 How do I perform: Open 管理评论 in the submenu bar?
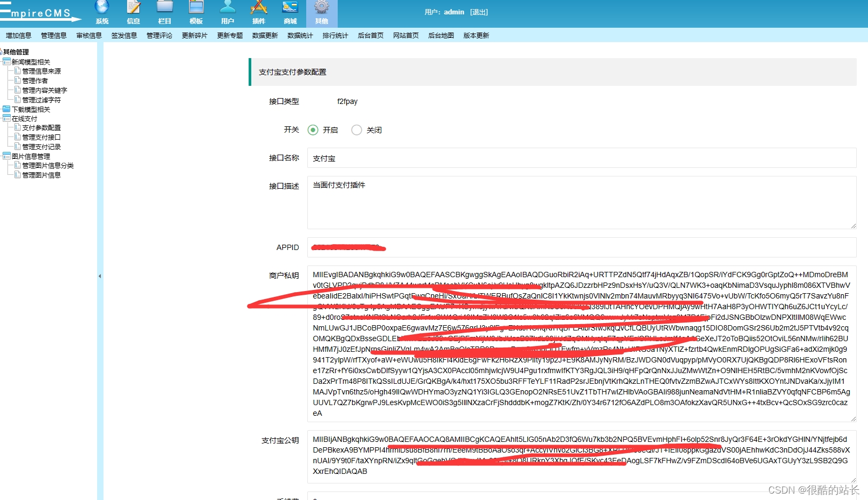pos(160,36)
